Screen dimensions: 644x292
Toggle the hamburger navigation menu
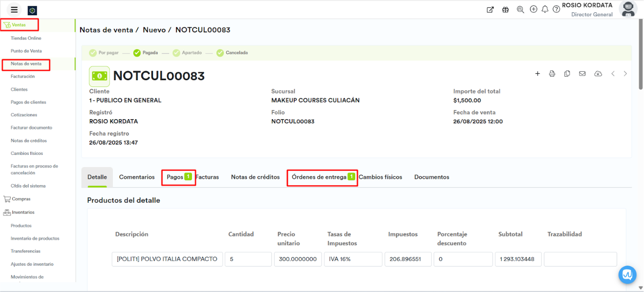(14, 10)
